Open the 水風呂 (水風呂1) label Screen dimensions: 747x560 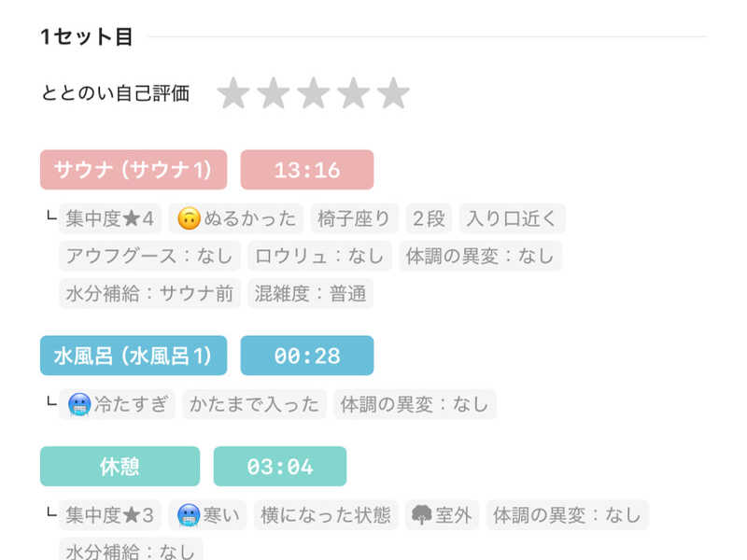tap(134, 356)
